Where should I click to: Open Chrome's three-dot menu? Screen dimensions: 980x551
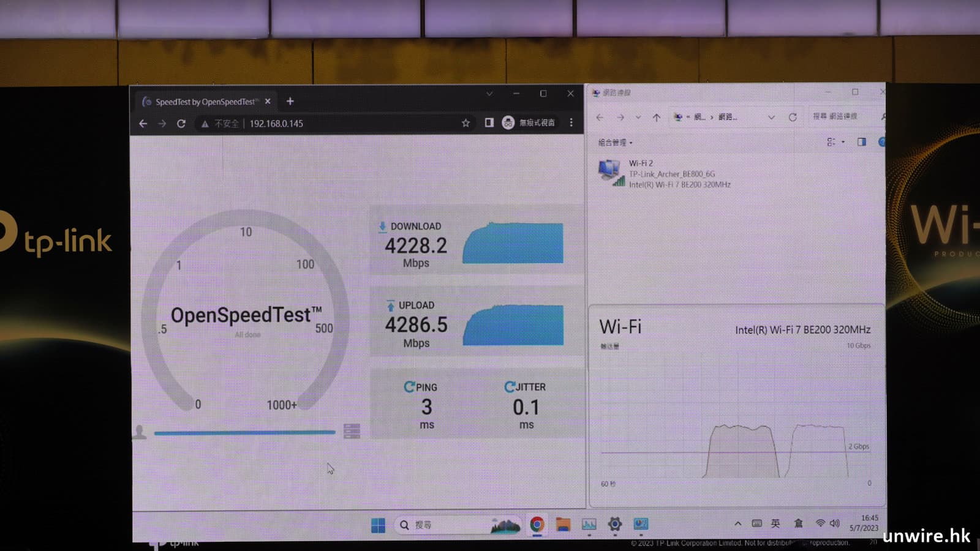coord(571,122)
